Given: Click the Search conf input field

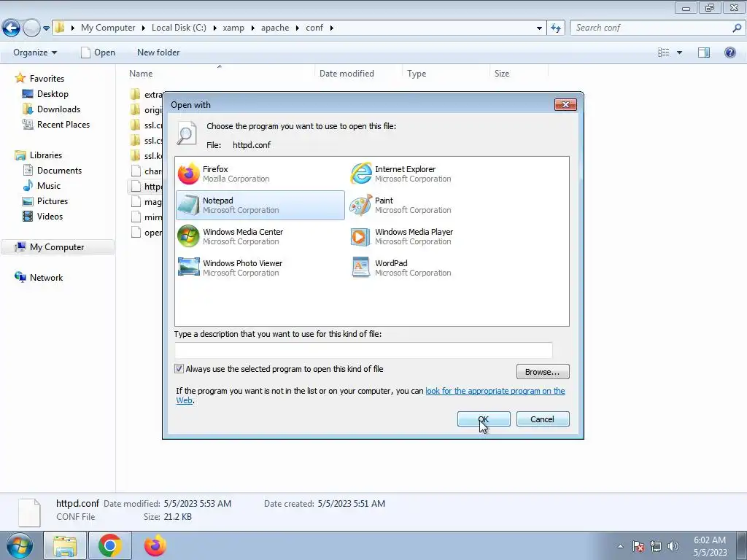Looking at the screenshot, I should click(x=651, y=28).
